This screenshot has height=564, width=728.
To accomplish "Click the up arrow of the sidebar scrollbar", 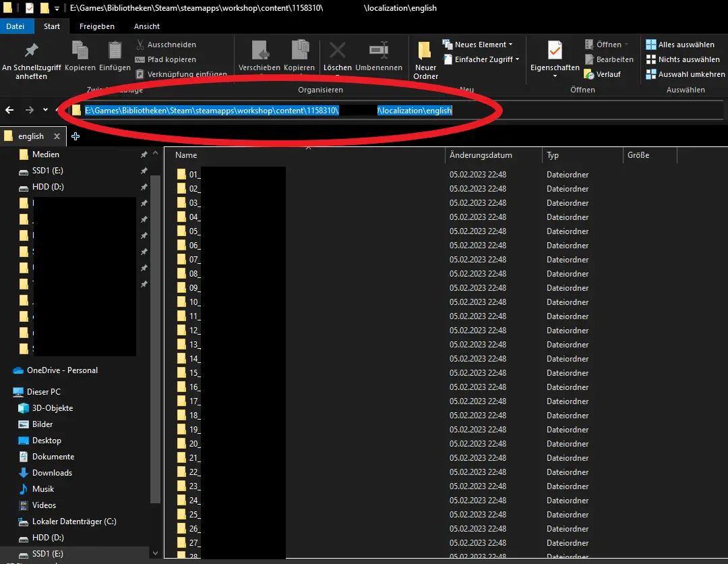I will pos(155,153).
